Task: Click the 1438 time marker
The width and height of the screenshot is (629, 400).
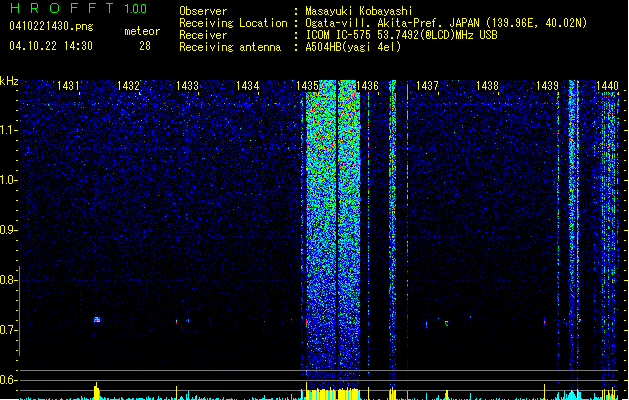Action: tap(487, 86)
